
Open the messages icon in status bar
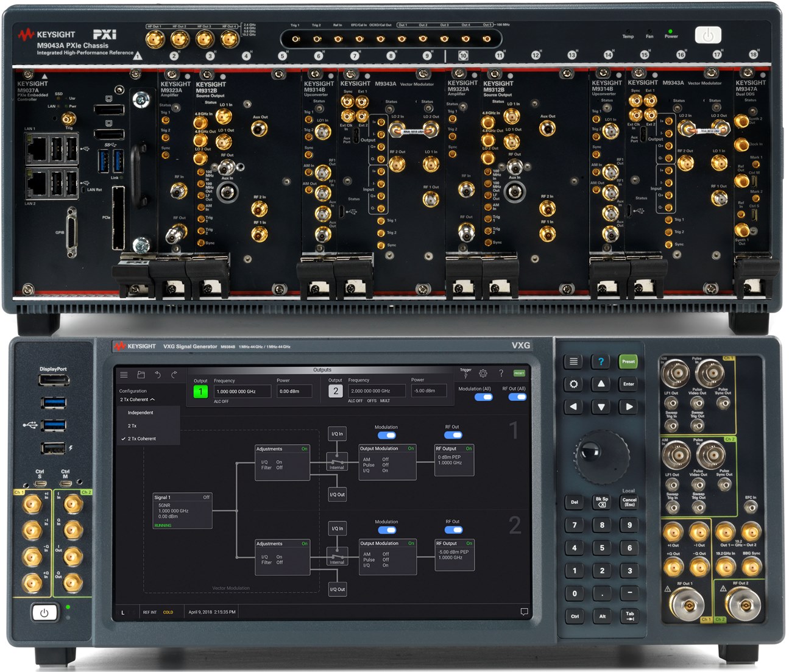524,612
